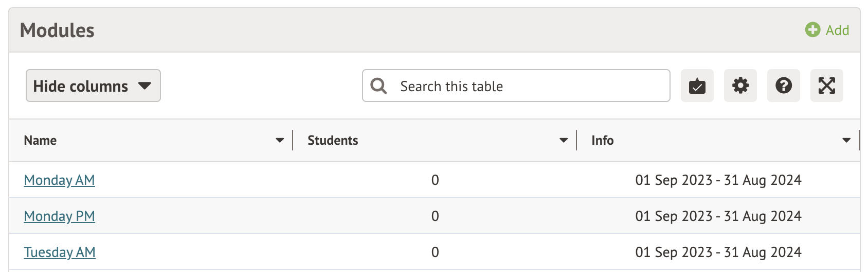This screenshot has width=868, height=272.
Task: Open the Monday PM module link
Action: tap(59, 216)
